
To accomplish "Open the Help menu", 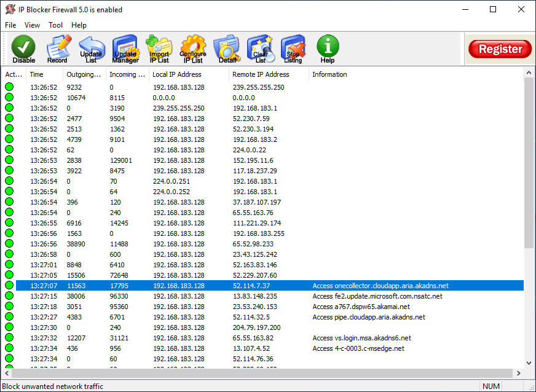I will [x=79, y=25].
